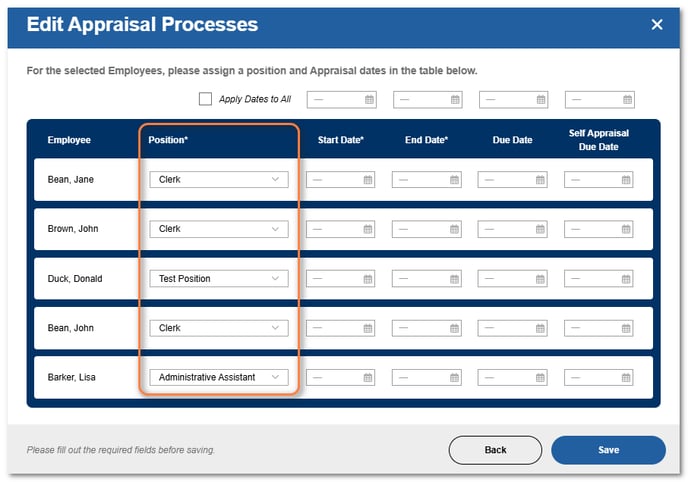The image size is (688, 482).
Task: Open calendar for Bean, Jane End Date
Action: pyautogui.click(x=454, y=180)
